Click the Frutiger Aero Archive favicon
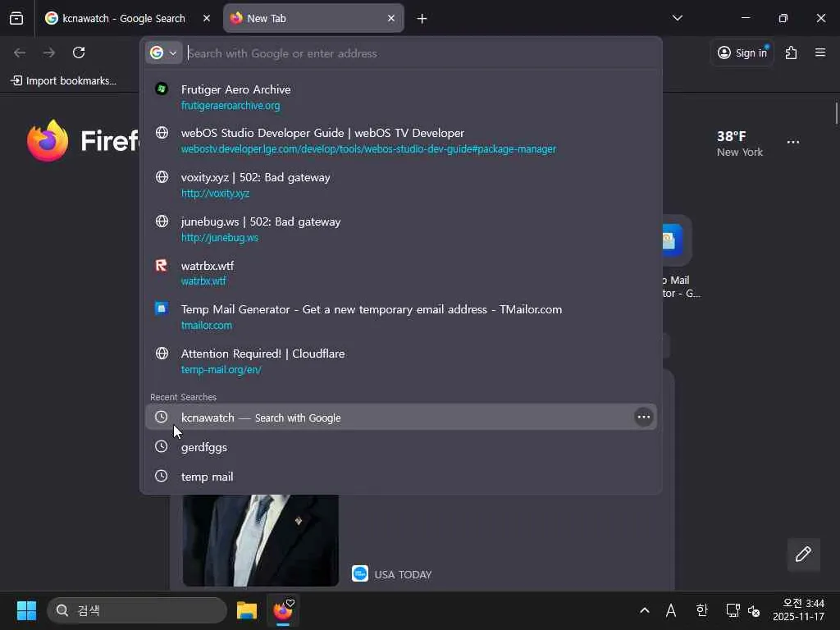Viewport: 840px width, 630px height. pyautogui.click(x=162, y=89)
